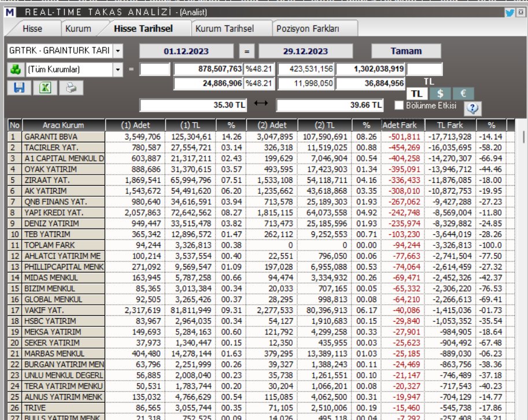Select MARBAS MENKUL row
The width and height of the screenshot is (528, 420).
[261, 353]
